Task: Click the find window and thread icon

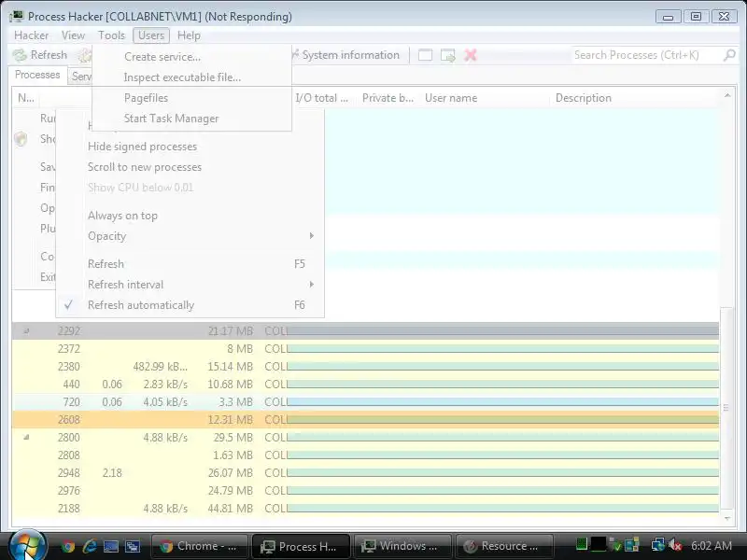Action: pyautogui.click(x=448, y=55)
